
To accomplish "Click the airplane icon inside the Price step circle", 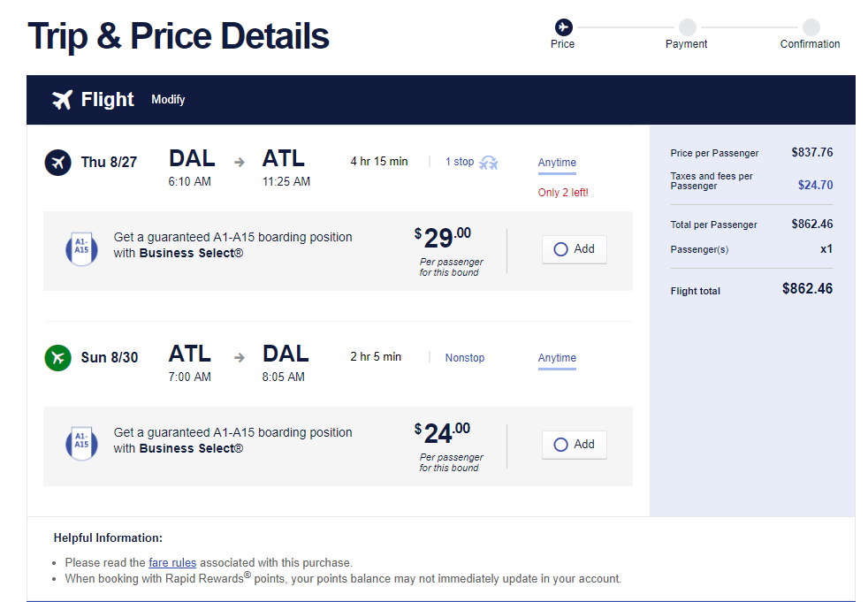I will [x=562, y=27].
